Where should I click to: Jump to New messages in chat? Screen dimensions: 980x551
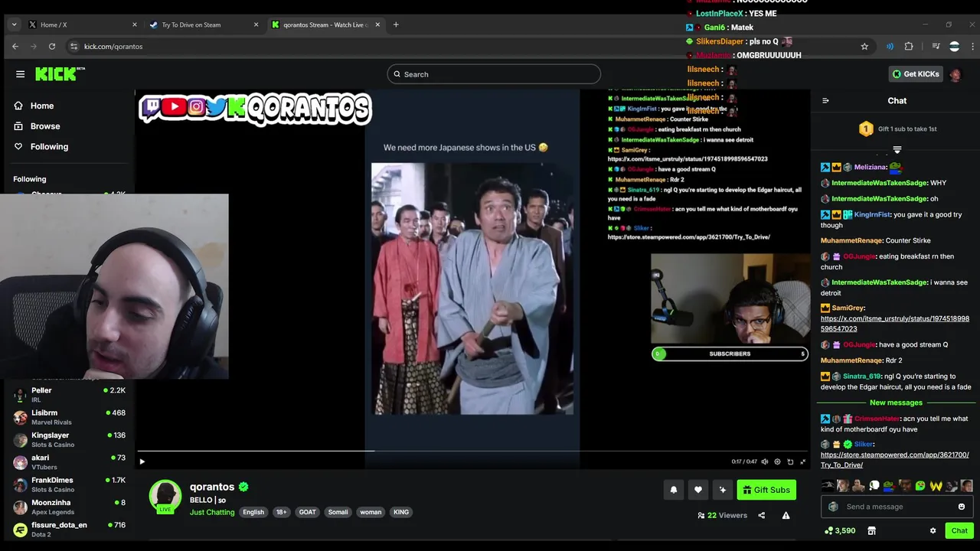(x=896, y=403)
